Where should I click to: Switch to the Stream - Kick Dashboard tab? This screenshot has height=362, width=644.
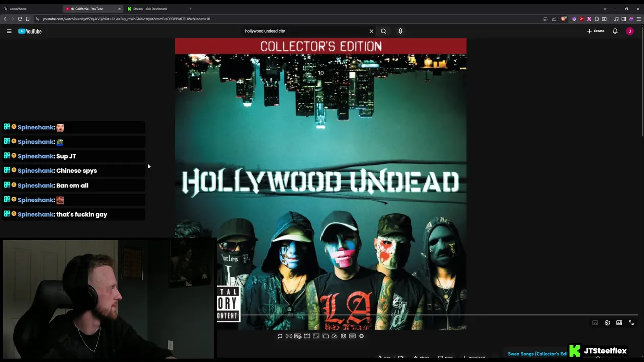coord(153,9)
